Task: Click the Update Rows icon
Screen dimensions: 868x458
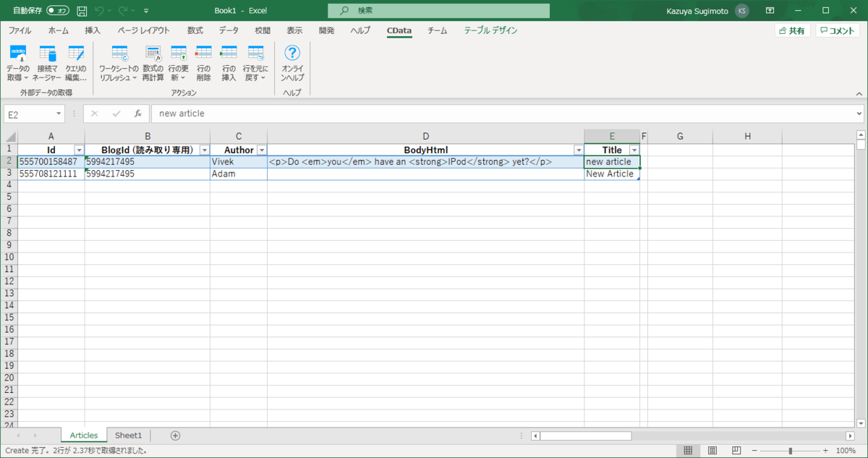Action: click(178, 54)
